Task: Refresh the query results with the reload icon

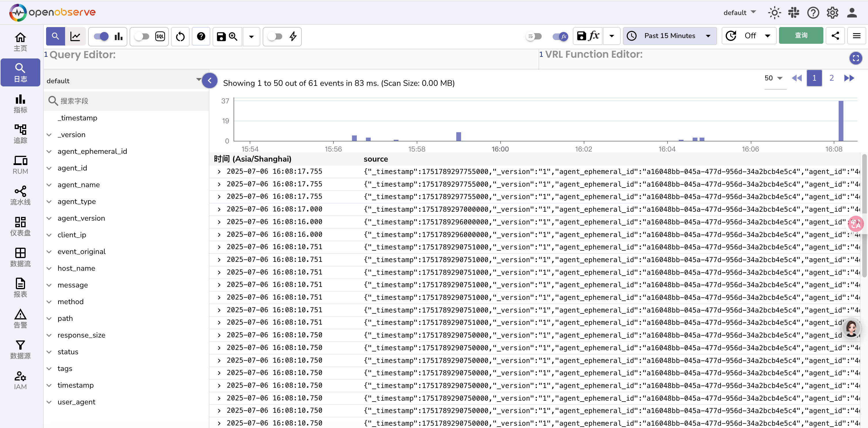Action: [x=180, y=36]
